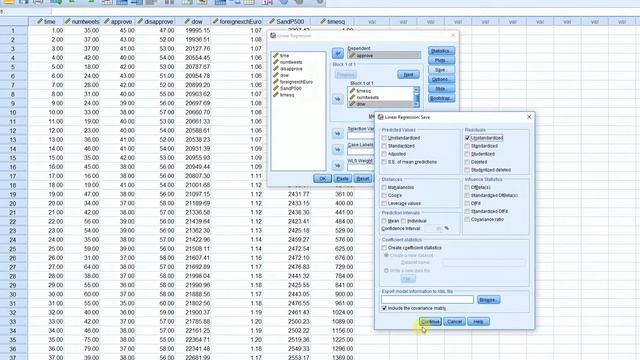Select 'disapprove' in the source variable list
Image resolution: width=640 pixels, height=360 pixels.
[x=291, y=69]
